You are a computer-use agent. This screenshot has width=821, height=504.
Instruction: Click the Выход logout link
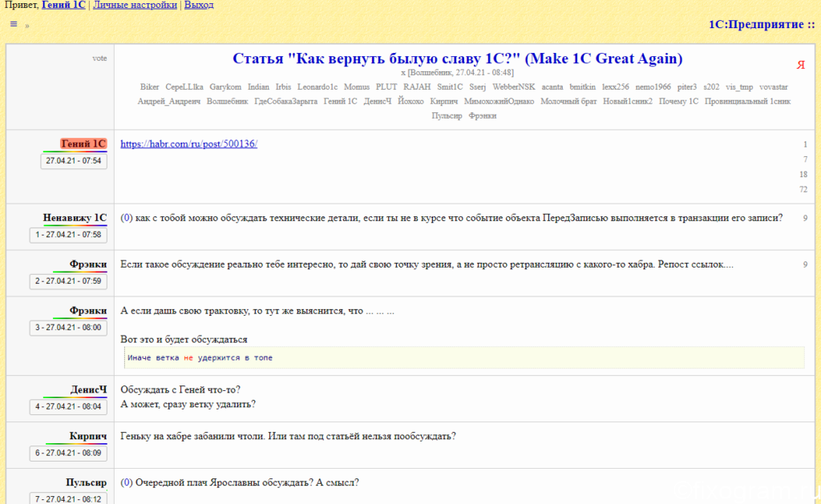click(199, 6)
